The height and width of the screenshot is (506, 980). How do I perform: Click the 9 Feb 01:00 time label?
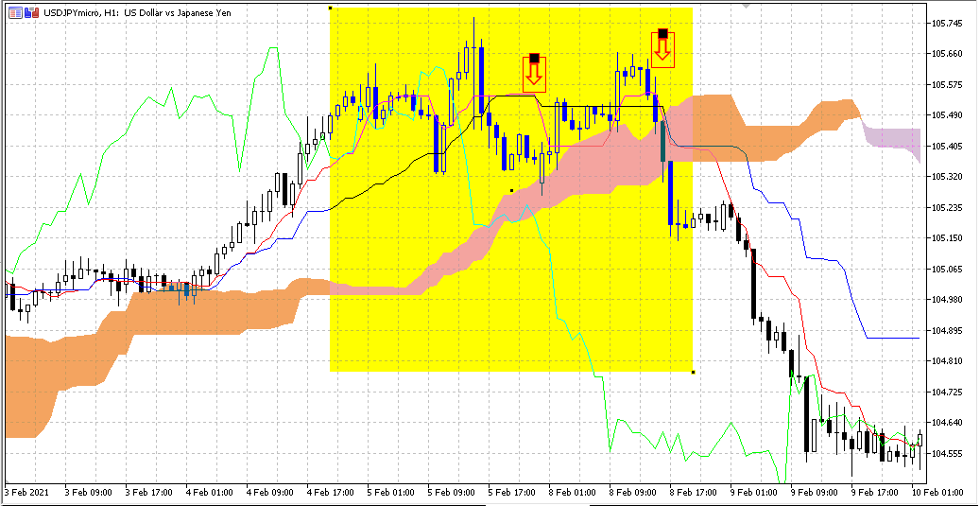(756, 493)
